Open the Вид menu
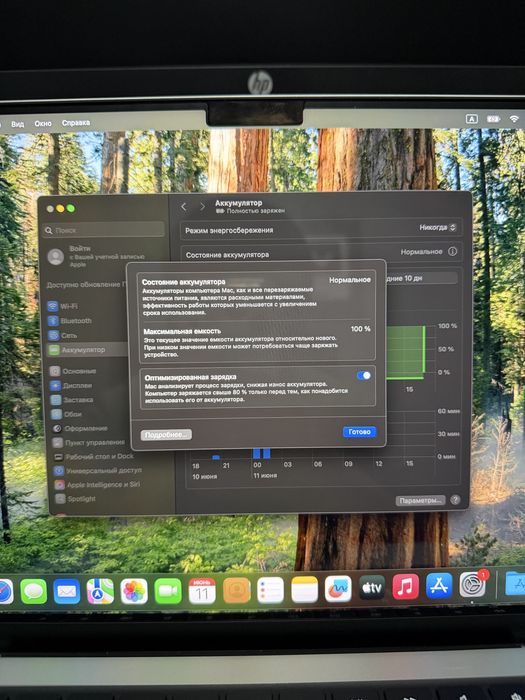Image resolution: width=525 pixels, height=700 pixels. [17, 124]
